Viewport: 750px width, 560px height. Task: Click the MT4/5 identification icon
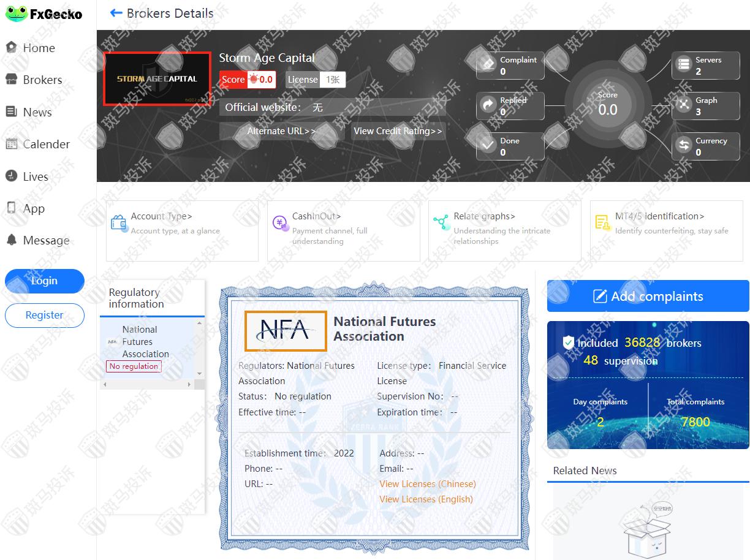point(602,223)
